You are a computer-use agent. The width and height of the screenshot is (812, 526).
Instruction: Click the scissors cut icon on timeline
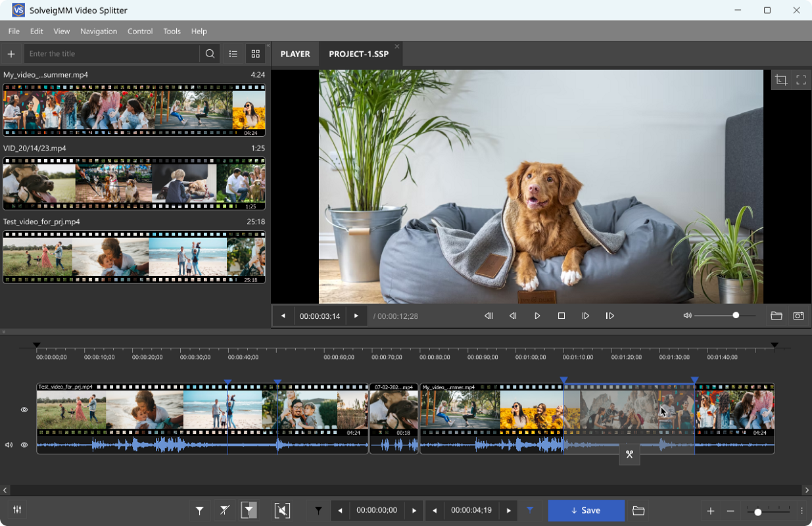[629, 454]
